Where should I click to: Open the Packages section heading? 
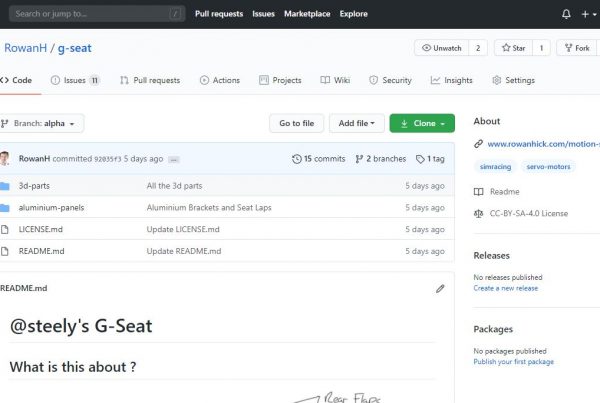coord(493,329)
